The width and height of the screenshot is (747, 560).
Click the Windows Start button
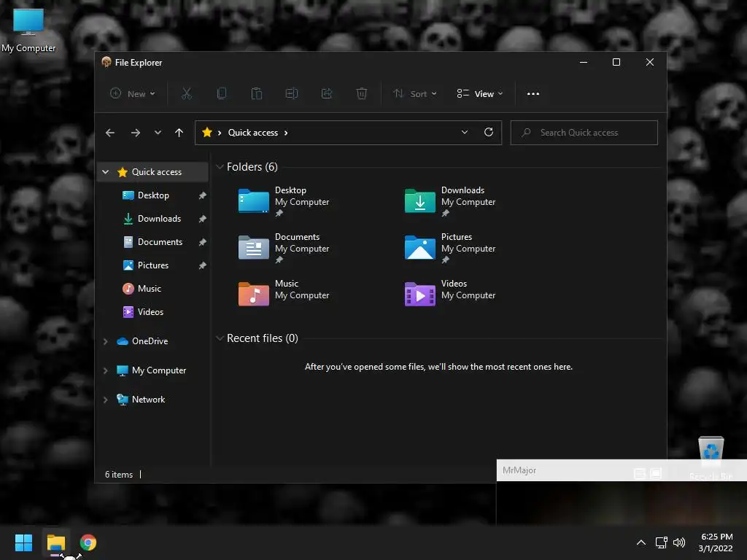pyautogui.click(x=23, y=542)
